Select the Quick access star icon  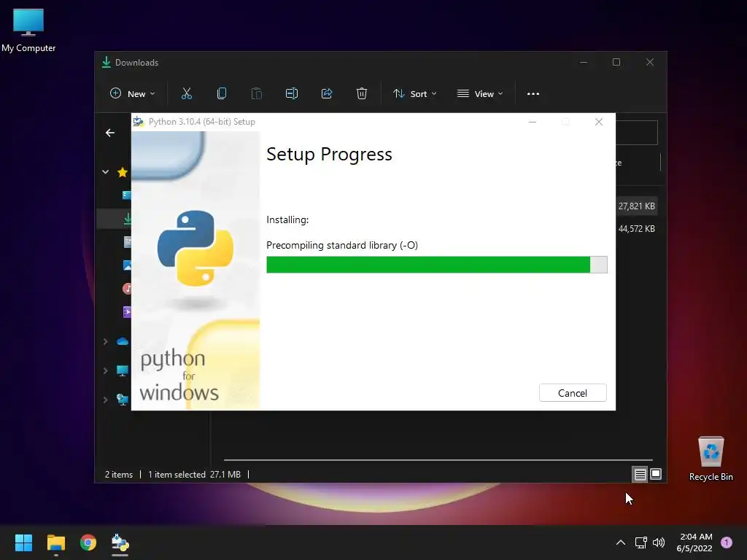coord(123,172)
